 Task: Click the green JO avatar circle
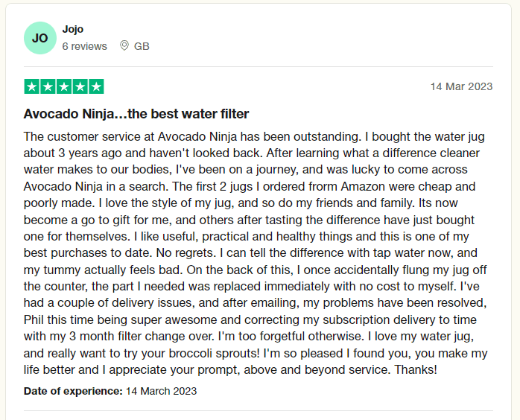tap(39, 38)
